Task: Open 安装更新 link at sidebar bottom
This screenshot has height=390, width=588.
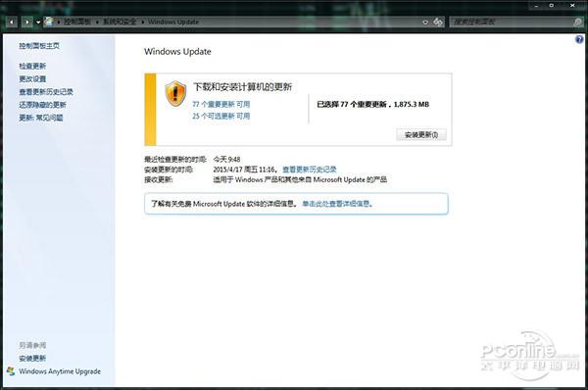Action: tap(32, 359)
